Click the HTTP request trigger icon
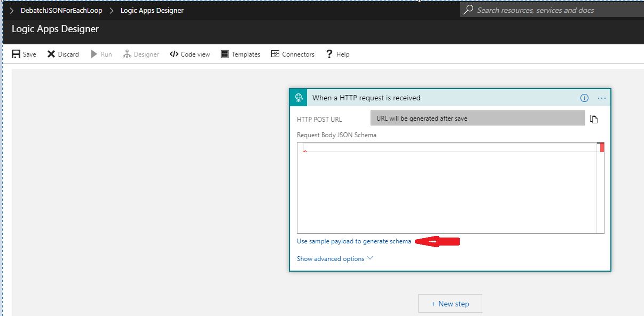The height and width of the screenshot is (316, 644). coord(299,98)
